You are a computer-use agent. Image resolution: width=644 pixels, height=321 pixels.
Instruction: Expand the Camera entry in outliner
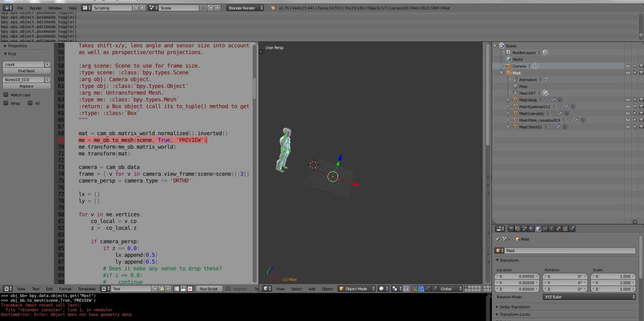pyautogui.click(x=502, y=66)
